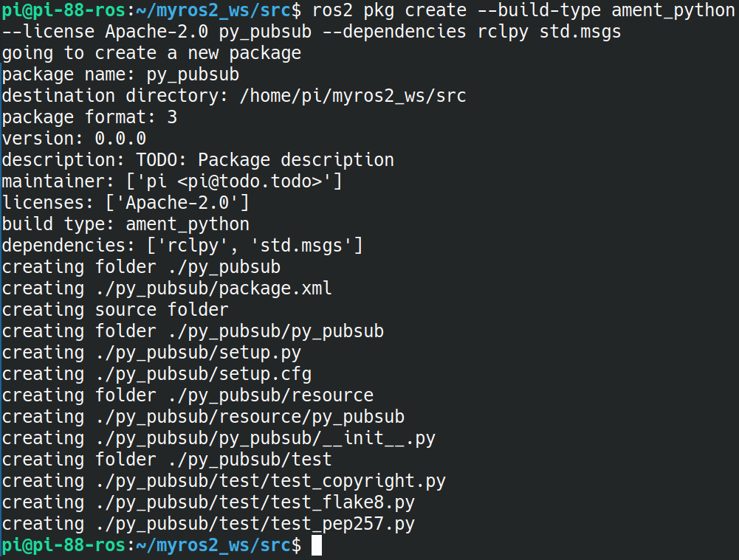739x560 pixels.
Task: Click the 'ros2 pkg create' command text
Action: (x=389, y=10)
